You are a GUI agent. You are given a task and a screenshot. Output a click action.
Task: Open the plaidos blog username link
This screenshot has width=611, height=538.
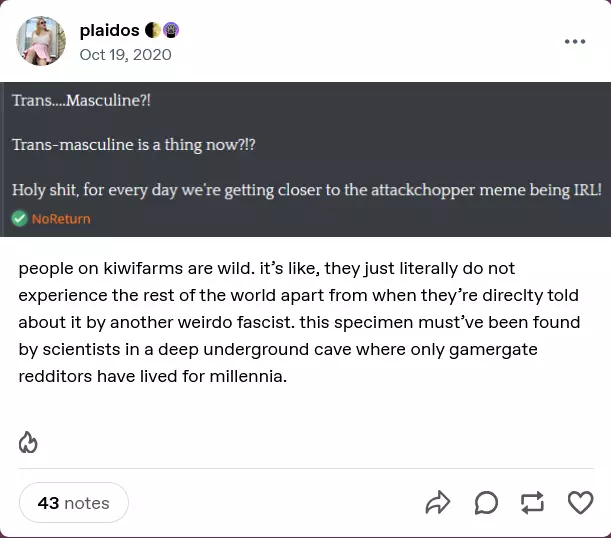[x=109, y=31]
